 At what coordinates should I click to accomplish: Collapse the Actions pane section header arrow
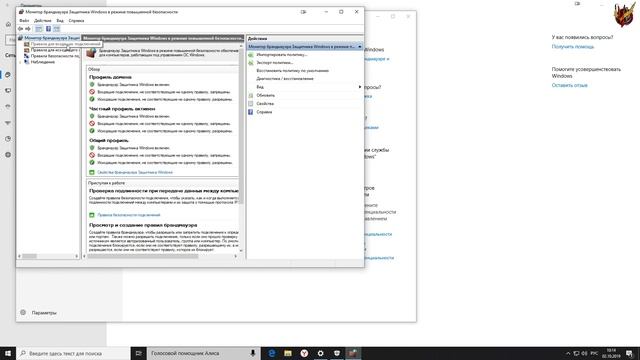point(360,47)
